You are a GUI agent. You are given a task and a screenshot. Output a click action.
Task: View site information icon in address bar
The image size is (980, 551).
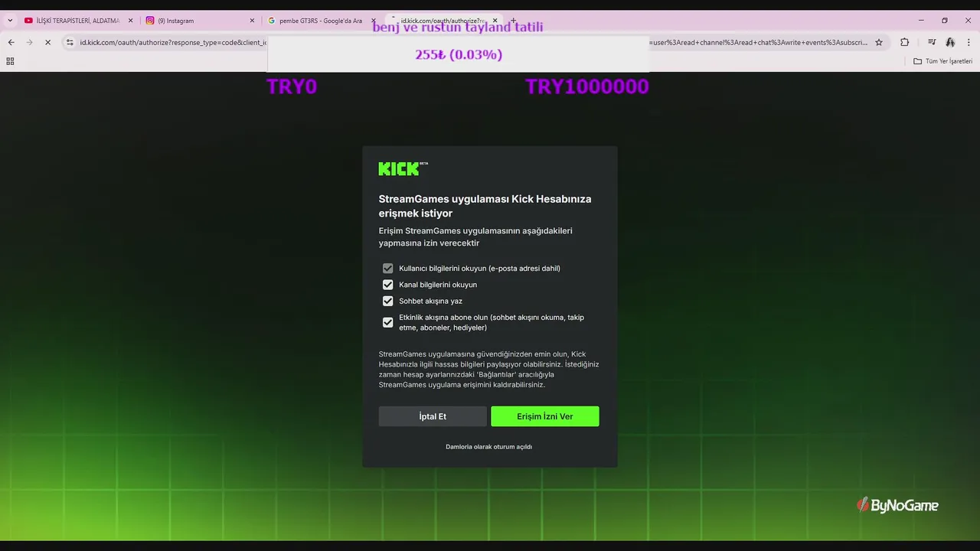70,42
